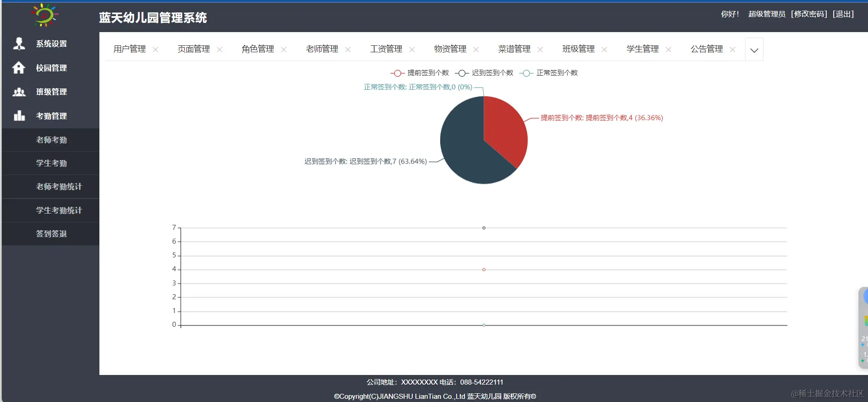The image size is (868, 402).
Task: Click the 提前签到个数,4 (36.36%) pie label
Action: pyautogui.click(x=602, y=118)
